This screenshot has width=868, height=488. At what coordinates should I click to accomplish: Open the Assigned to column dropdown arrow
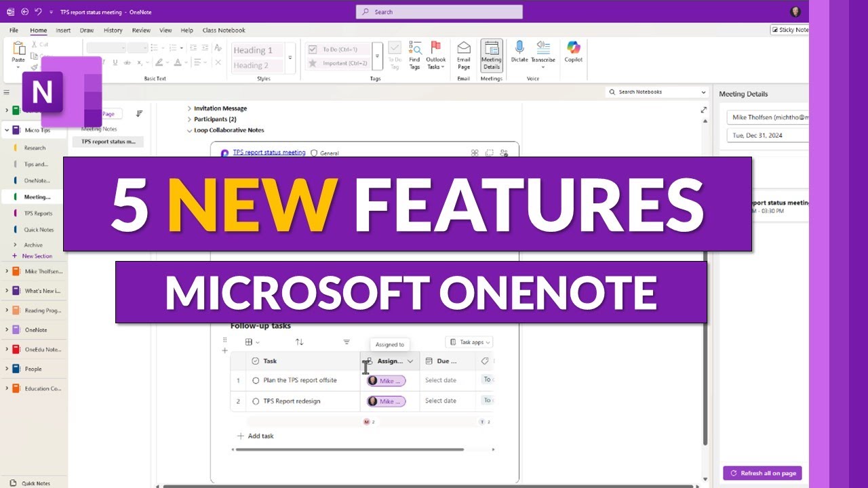410,361
